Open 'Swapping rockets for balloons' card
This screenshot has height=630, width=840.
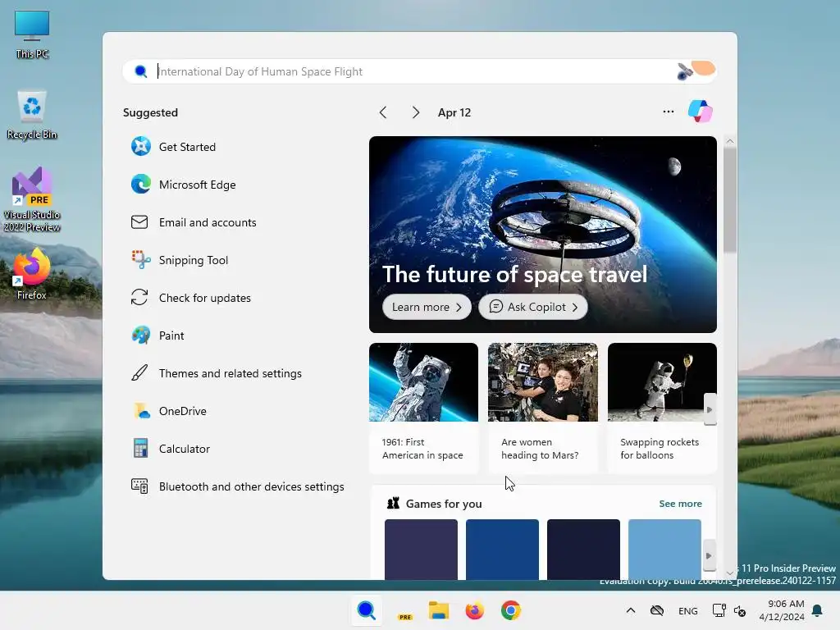point(662,409)
